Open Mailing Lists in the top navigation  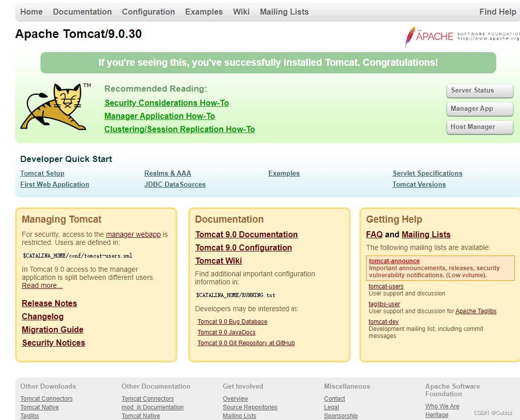[x=284, y=12]
